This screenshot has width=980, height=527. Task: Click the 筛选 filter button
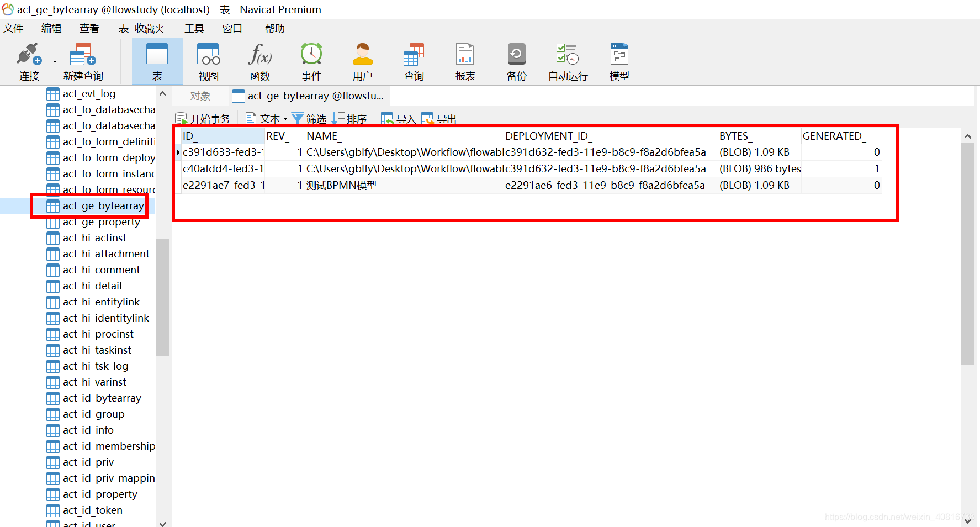point(309,119)
